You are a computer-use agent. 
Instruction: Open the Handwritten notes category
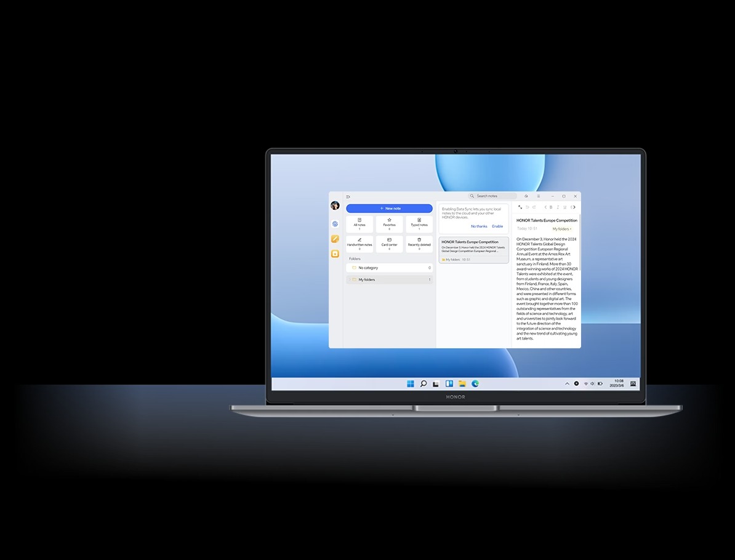[x=359, y=244]
